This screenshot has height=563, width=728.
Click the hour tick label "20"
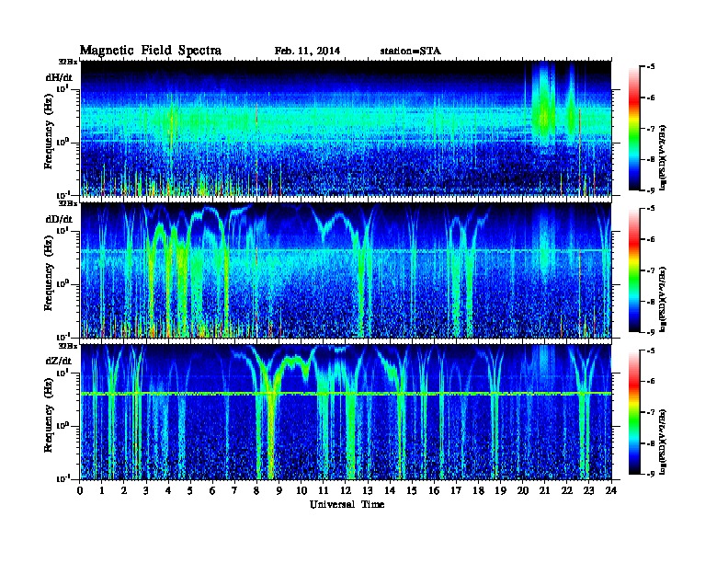523,490
